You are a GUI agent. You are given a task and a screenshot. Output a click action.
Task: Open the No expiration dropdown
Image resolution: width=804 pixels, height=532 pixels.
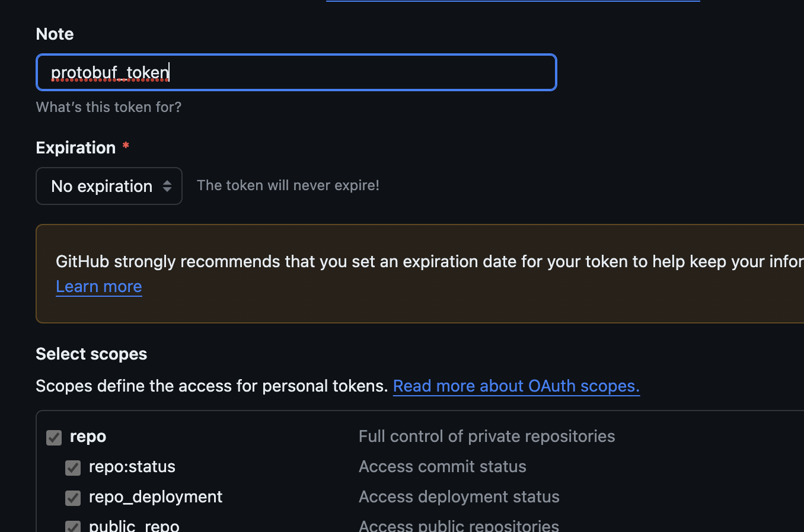109,186
